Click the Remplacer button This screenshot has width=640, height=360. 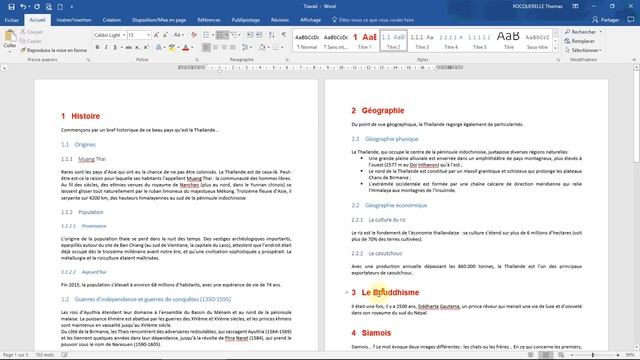pyautogui.click(x=579, y=41)
